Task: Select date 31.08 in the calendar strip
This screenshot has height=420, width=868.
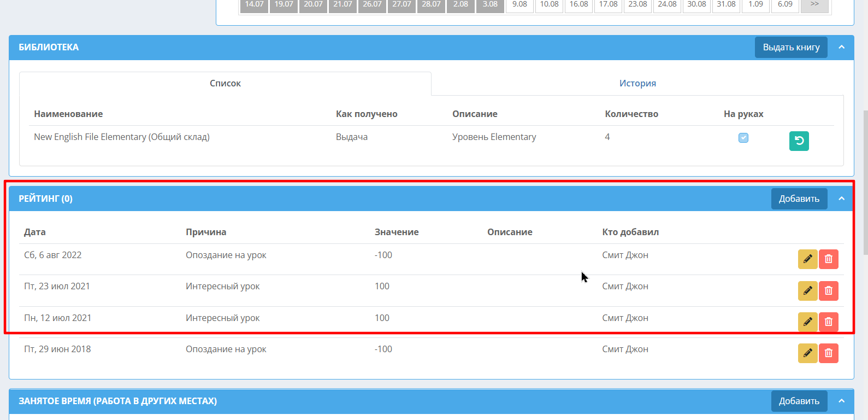Action: coord(727,5)
